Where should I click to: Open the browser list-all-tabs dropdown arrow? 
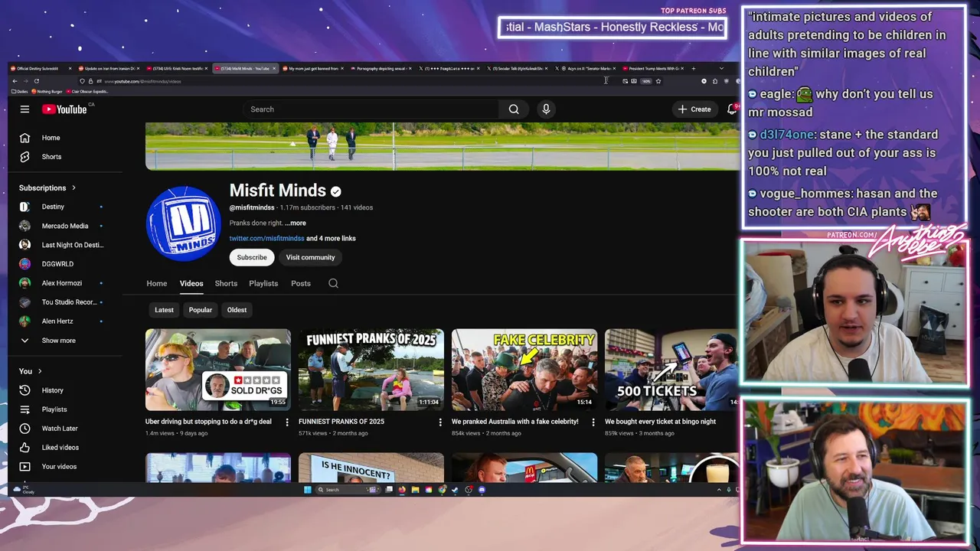coord(721,68)
